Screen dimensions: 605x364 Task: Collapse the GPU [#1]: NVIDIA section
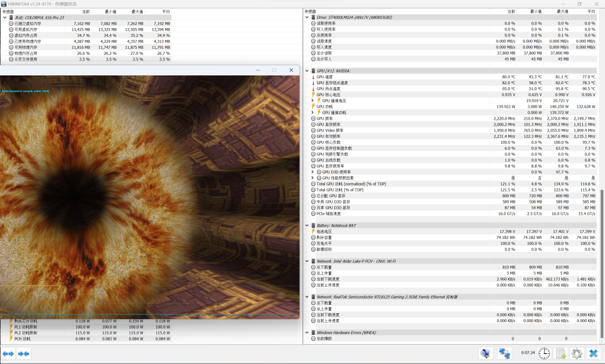click(x=307, y=71)
